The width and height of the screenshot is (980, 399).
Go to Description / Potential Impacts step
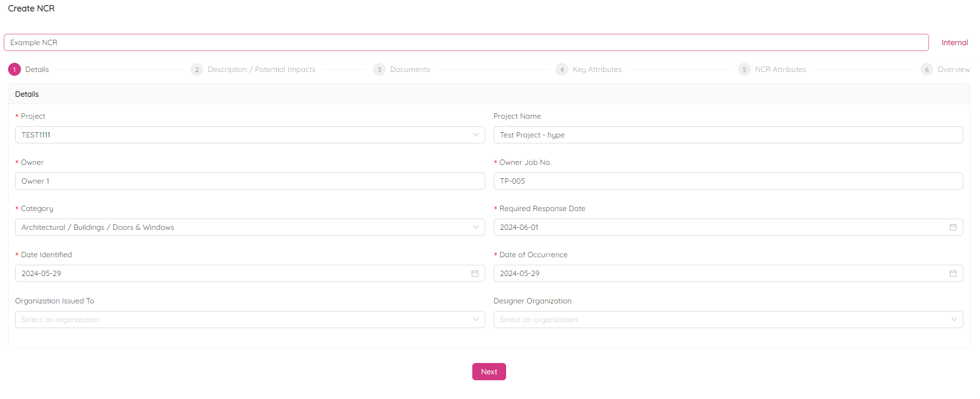tap(261, 69)
